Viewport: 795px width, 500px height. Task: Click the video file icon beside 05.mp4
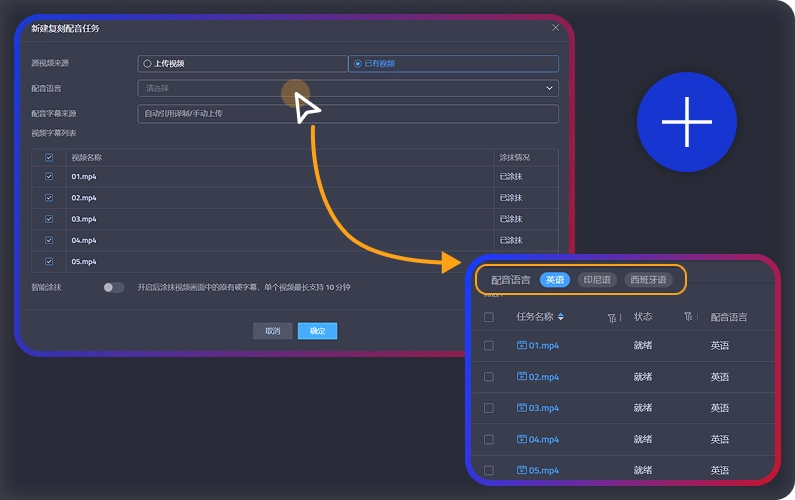[521, 471]
